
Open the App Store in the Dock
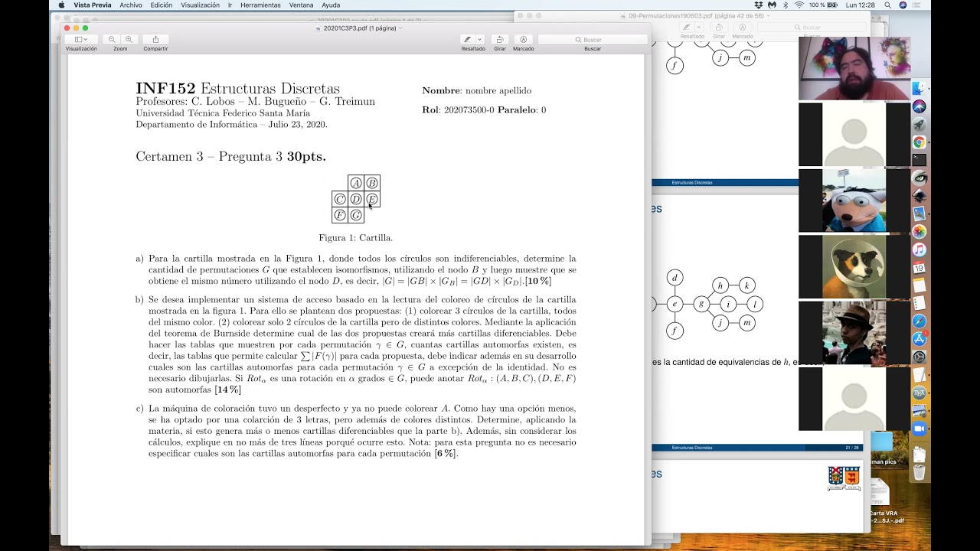click(920, 339)
